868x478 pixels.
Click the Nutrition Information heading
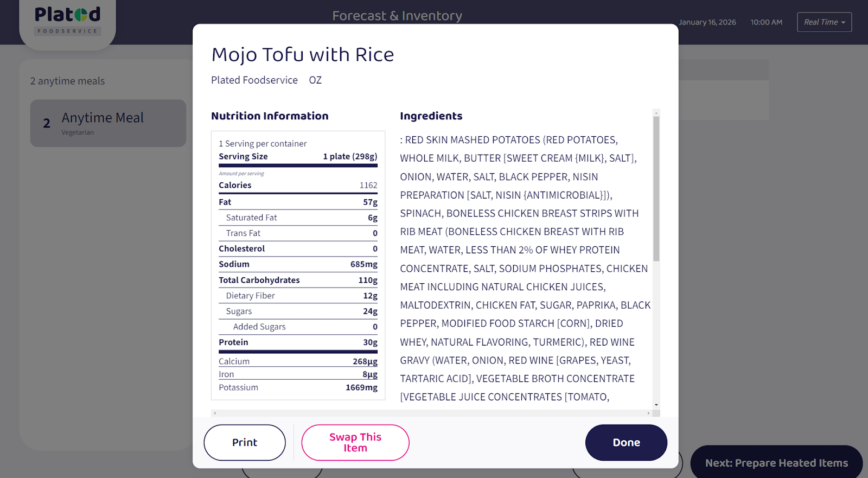coord(270,116)
